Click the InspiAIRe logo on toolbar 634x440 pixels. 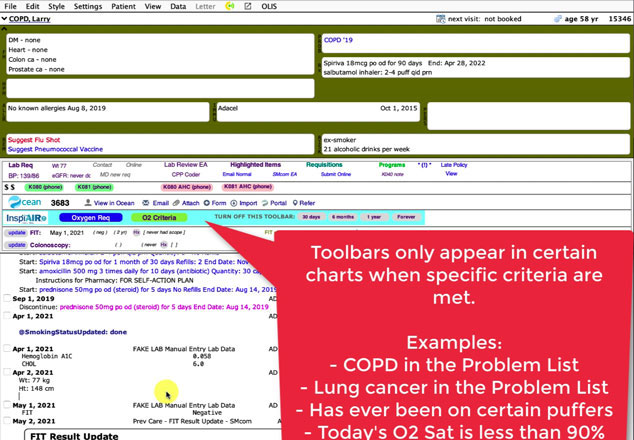pyautogui.click(x=26, y=217)
